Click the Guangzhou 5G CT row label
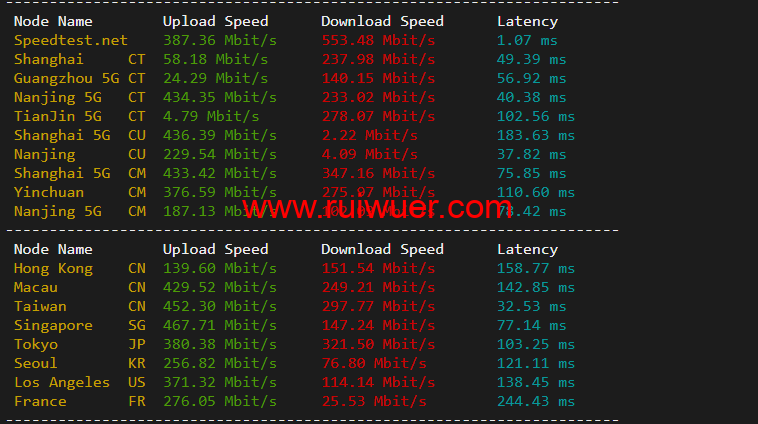 tap(79, 78)
